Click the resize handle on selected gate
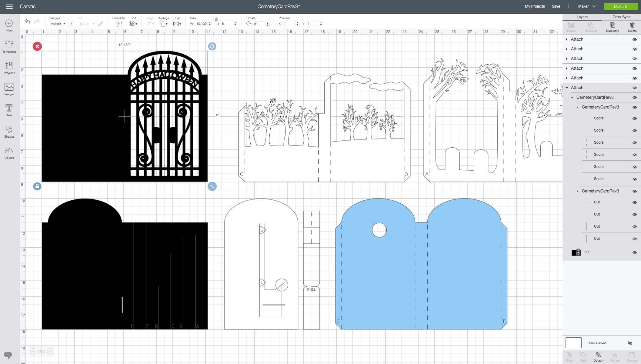The image size is (641, 364). pos(212,186)
